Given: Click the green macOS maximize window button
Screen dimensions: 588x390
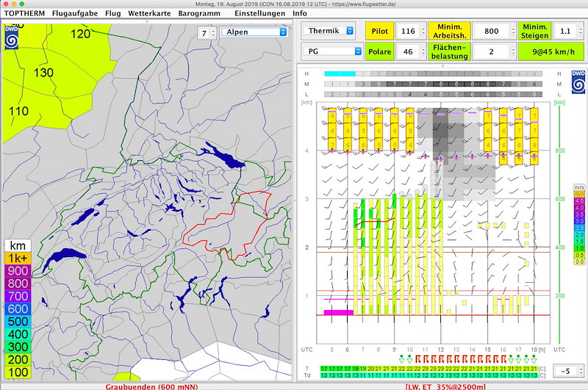Looking at the screenshot, I should click(22, 4).
